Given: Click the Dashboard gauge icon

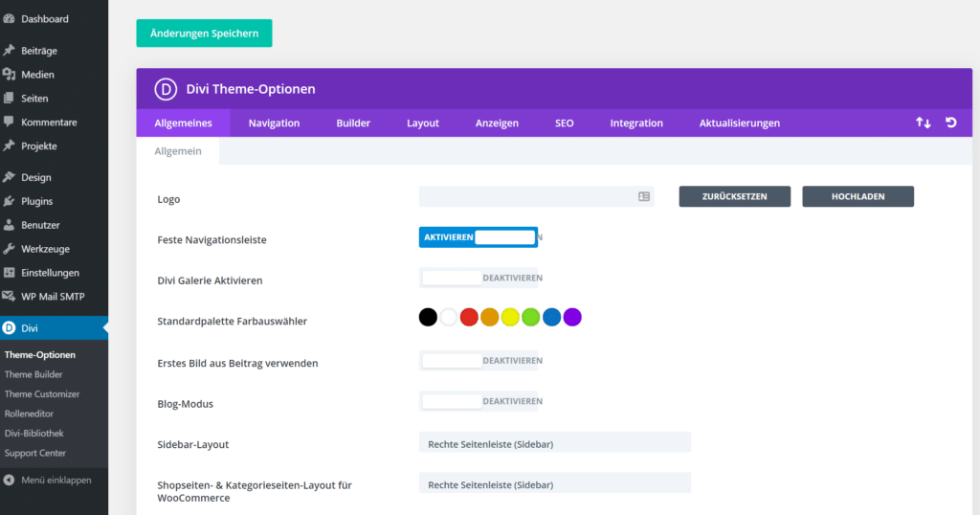Looking at the screenshot, I should [9, 19].
